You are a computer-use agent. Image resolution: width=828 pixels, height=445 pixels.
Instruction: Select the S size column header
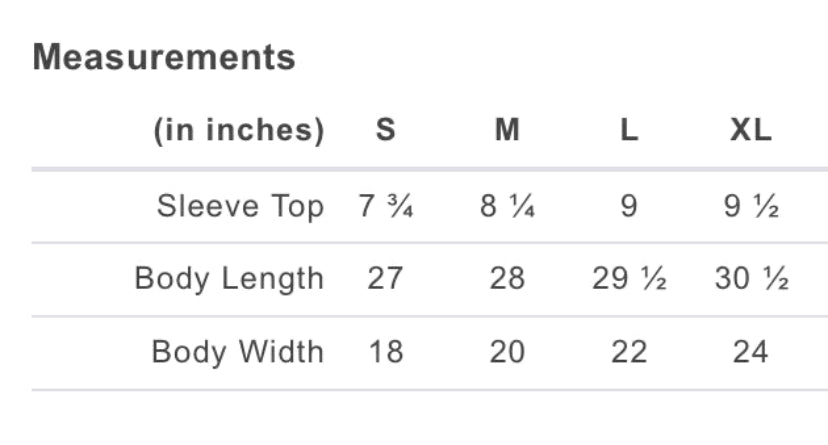pyautogui.click(x=386, y=131)
